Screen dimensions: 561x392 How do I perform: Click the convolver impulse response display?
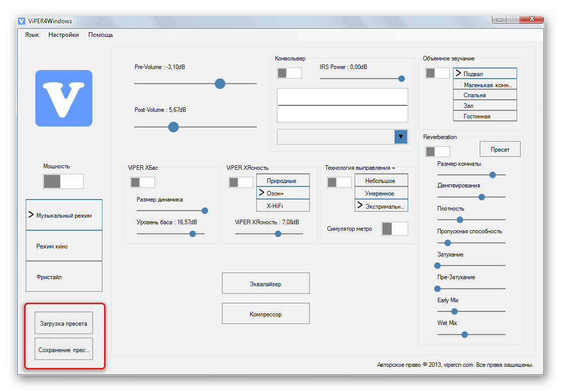343,105
